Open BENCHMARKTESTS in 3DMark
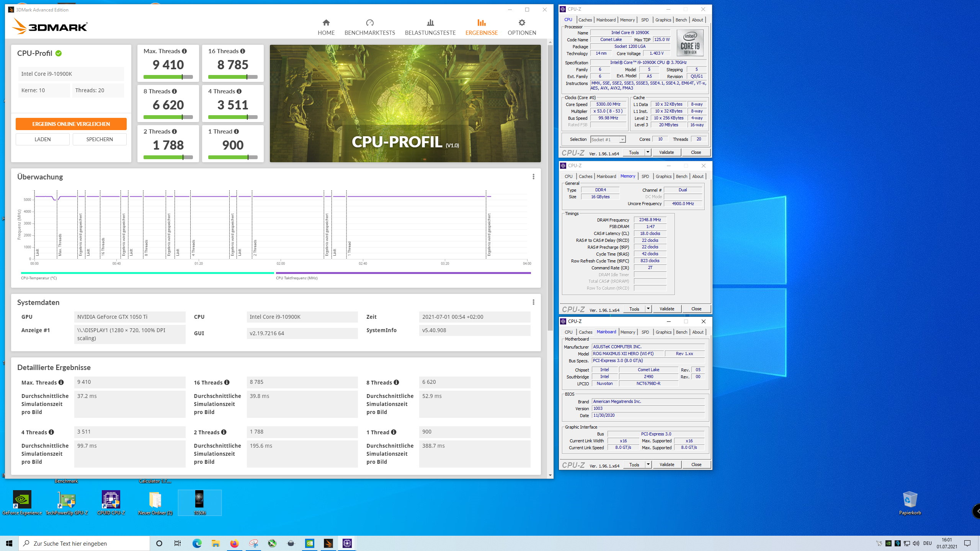The height and width of the screenshot is (551, 980). [370, 28]
